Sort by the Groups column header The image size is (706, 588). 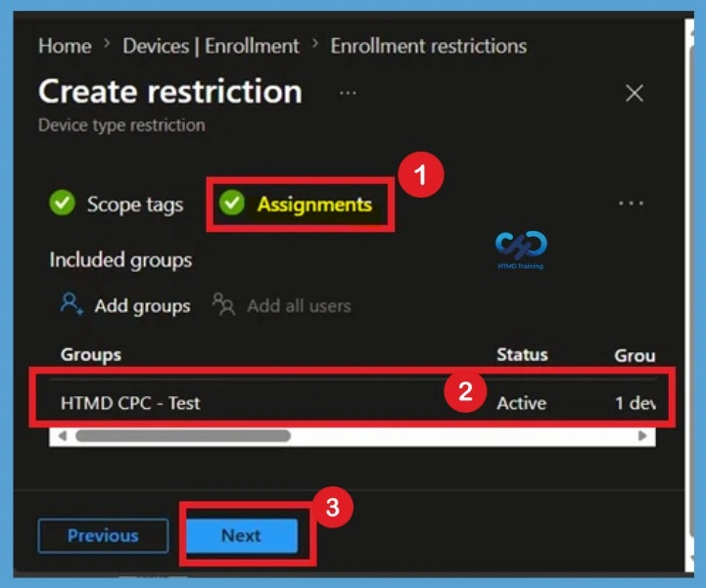tap(91, 355)
